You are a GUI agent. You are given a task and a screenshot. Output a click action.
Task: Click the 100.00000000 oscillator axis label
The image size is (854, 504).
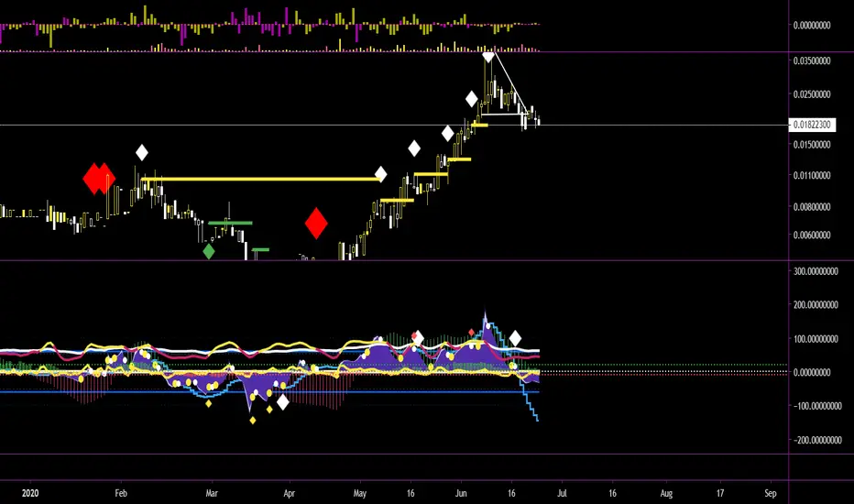[816, 339]
